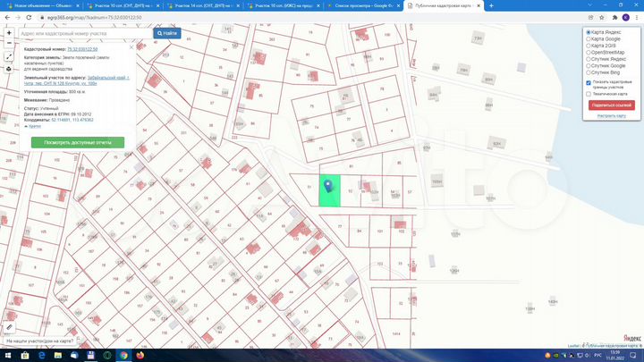Open Microsoft Store from taskbar
Screen dimensions: 644x362
(x=25, y=355)
